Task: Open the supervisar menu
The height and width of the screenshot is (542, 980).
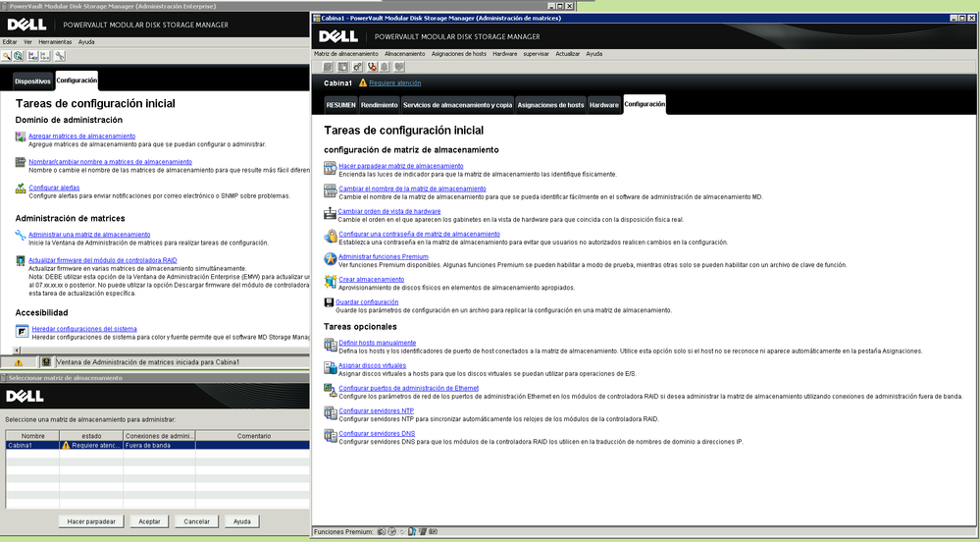Action: pos(536,54)
